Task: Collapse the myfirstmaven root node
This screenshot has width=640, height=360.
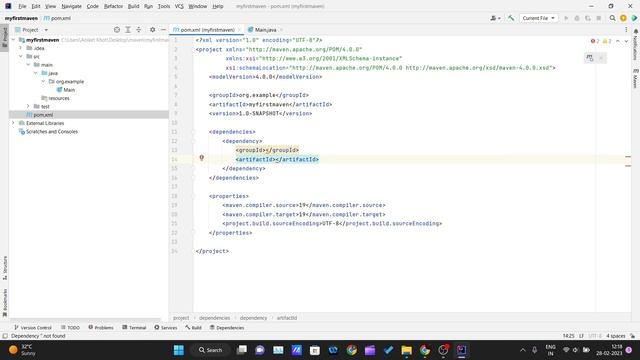Action: point(13,40)
